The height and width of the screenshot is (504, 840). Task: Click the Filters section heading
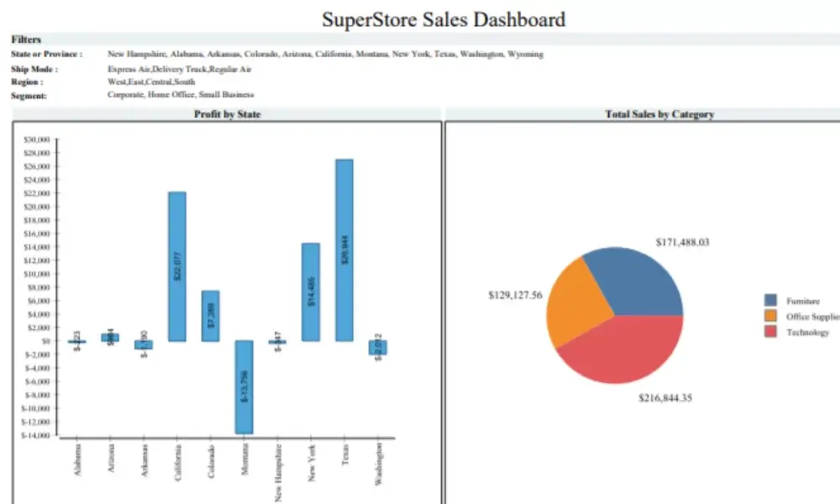coord(26,39)
